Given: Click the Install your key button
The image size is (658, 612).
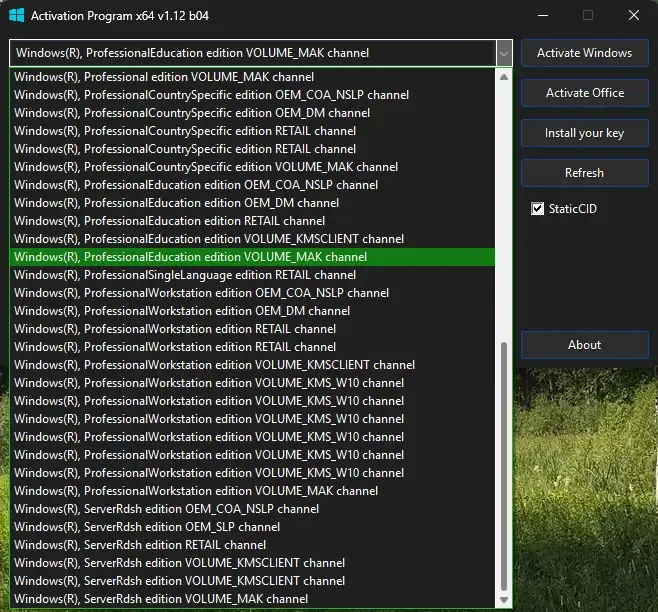Looking at the screenshot, I should tap(585, 133).
